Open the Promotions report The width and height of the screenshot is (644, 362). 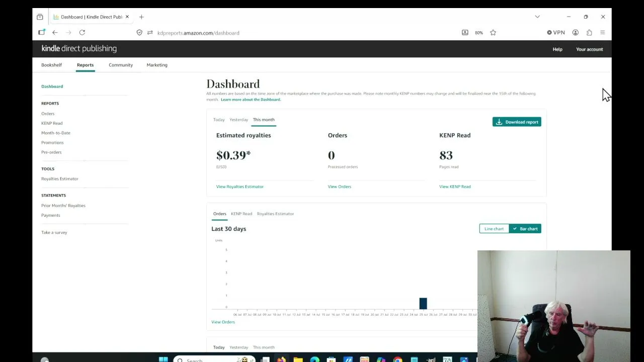pyautogui.click(x=52, y=142)
